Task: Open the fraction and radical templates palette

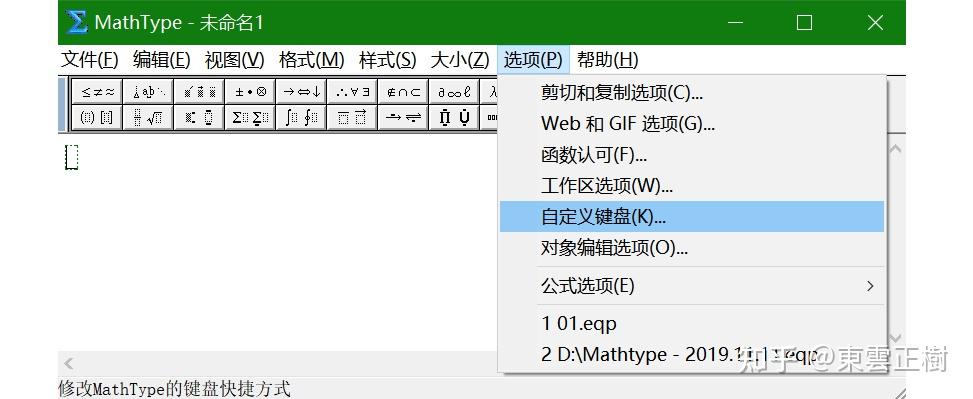Action: tap(148, 117)
